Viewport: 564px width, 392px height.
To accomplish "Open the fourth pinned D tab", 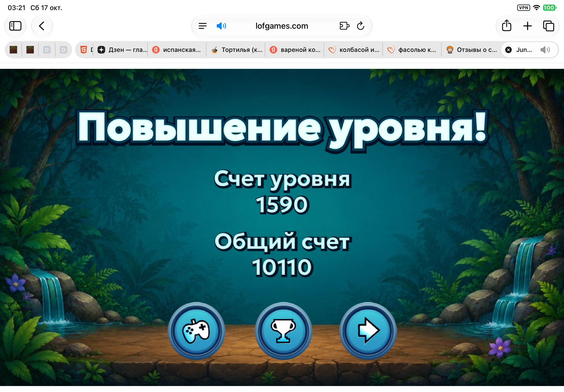I will coord(63,50).
